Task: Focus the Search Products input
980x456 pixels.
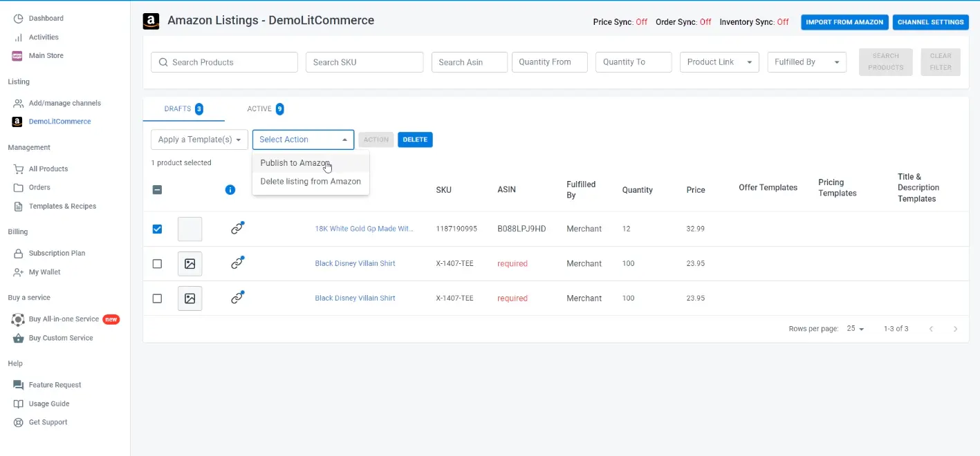Action: 224,62
